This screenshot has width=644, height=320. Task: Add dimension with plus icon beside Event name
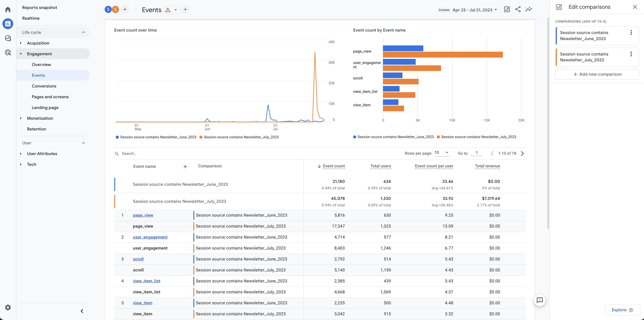pyautogui.click(x=185, y=166)
